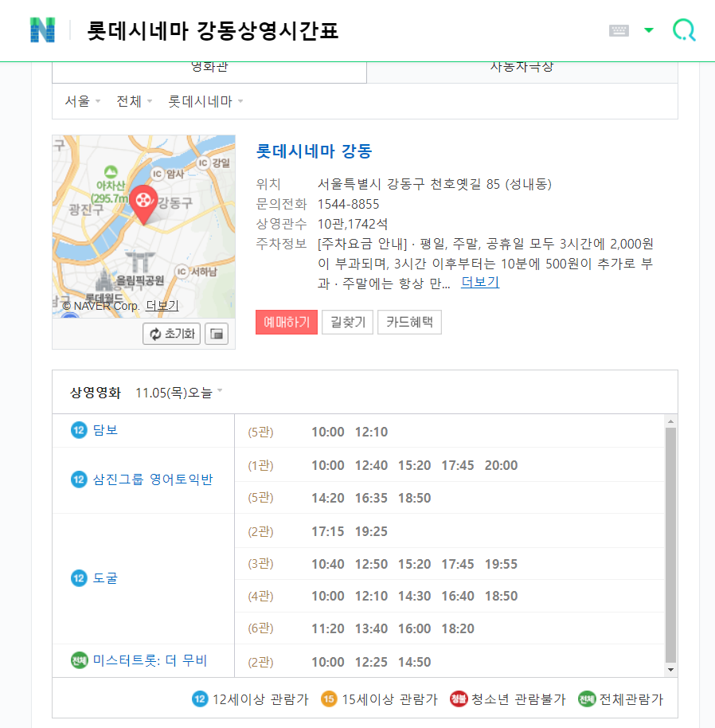
Task: Click the showtimes list scrollbar thumb
Action: point(670,545)
